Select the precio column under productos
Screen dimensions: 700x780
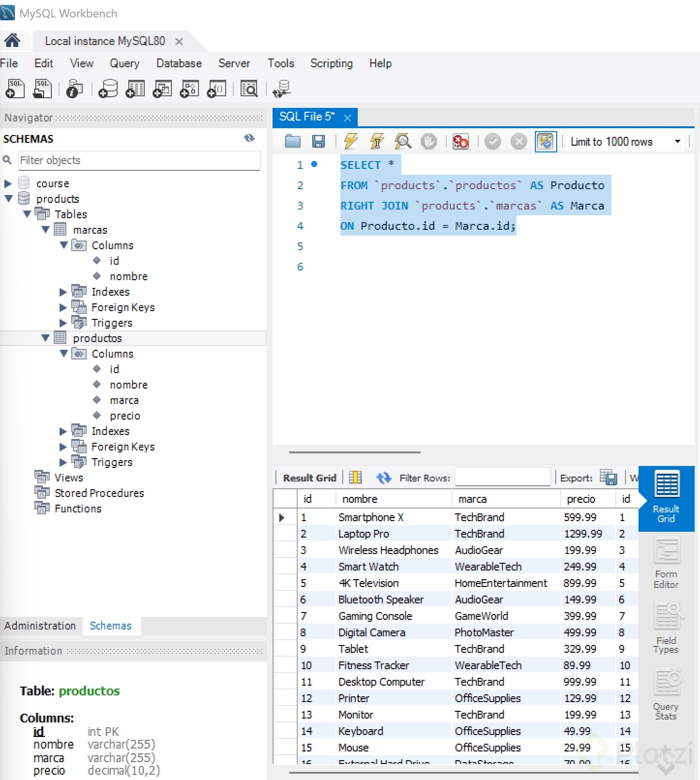[125, 416]
